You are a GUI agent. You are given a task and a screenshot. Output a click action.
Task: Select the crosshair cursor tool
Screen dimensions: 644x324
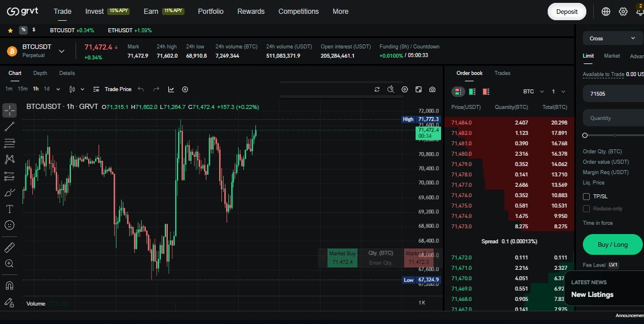pos(9,110)
